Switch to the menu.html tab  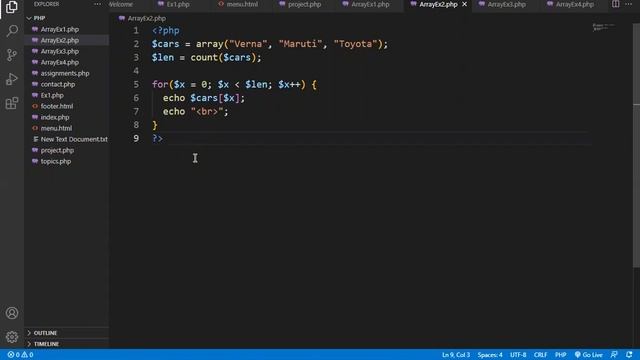[x=242, y=4]
